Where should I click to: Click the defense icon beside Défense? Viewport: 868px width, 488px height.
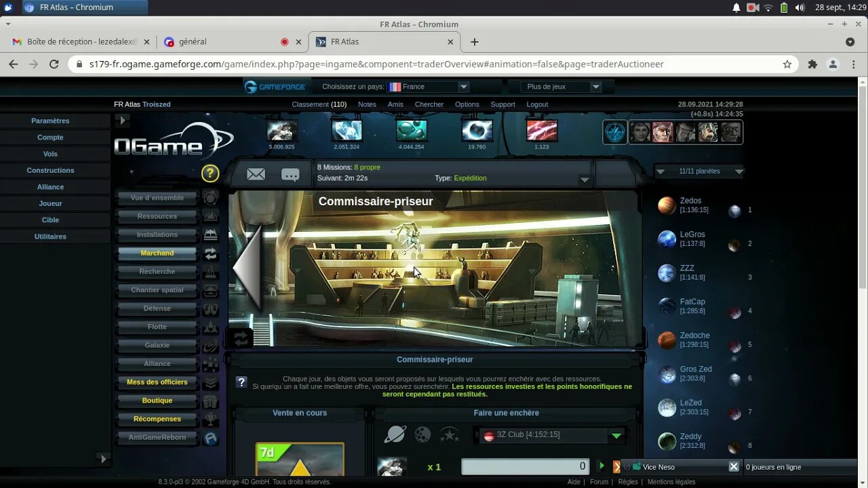tap(211, 308)
